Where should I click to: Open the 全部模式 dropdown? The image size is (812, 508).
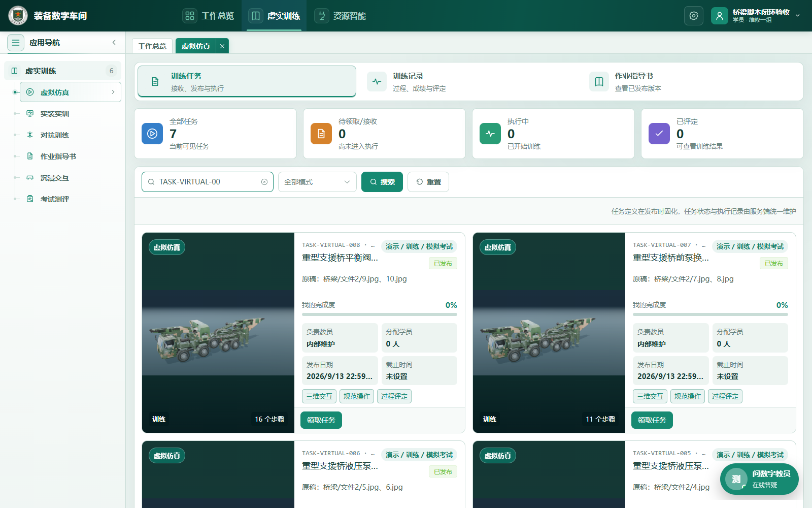[x=317, y=182]
